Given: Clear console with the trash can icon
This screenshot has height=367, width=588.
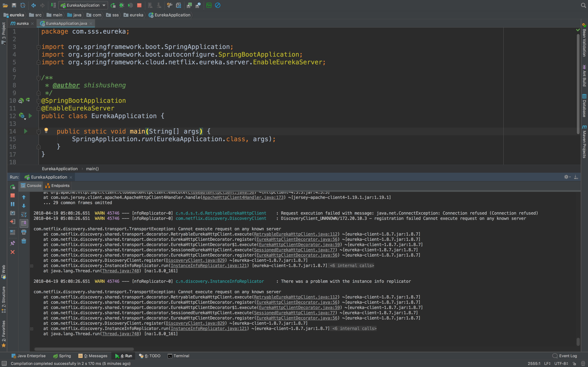Looking at the screenshot, I should [x=24, y=241].
